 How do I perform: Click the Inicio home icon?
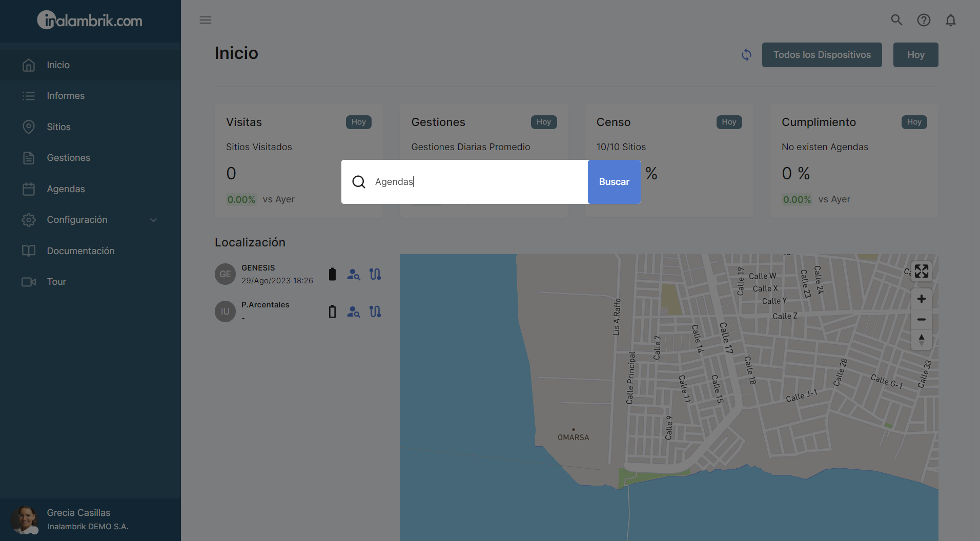pos(29,65)
